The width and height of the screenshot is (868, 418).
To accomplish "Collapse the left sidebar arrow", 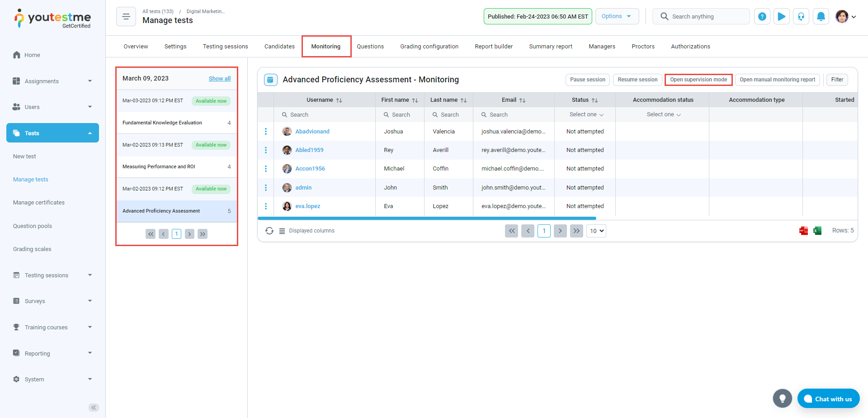I will pyautogui.click(x=94, y=408).
